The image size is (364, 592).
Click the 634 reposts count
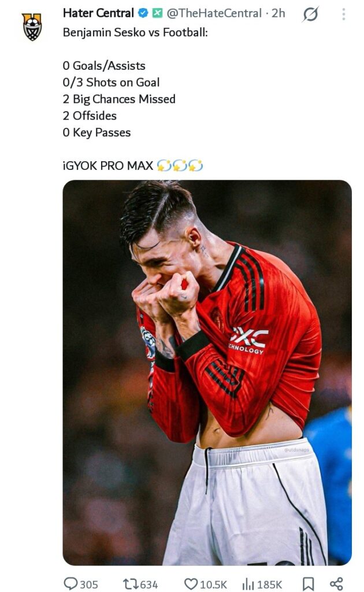(x=149, y=584)
